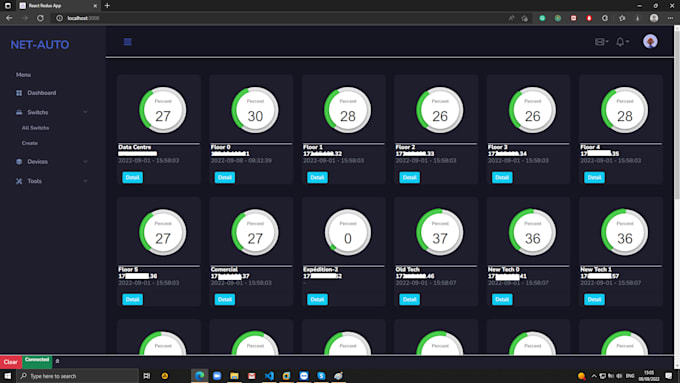Click the Data Centre card title
The width and height of the screenshot is (680, 383).
(134, 147)
